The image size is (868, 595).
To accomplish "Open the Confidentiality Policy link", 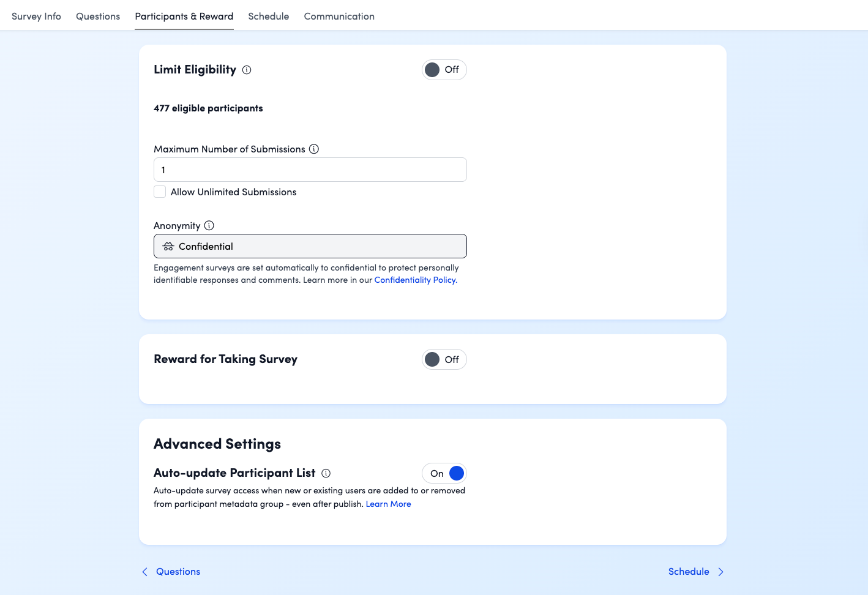I will pyautogui.click(x=415, y=280).
